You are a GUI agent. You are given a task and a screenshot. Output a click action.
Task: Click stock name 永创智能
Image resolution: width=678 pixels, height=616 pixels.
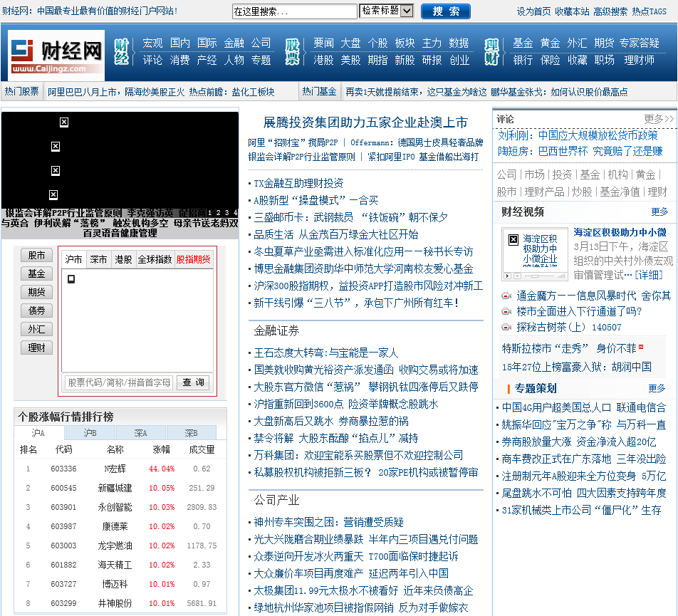[115, 507]
